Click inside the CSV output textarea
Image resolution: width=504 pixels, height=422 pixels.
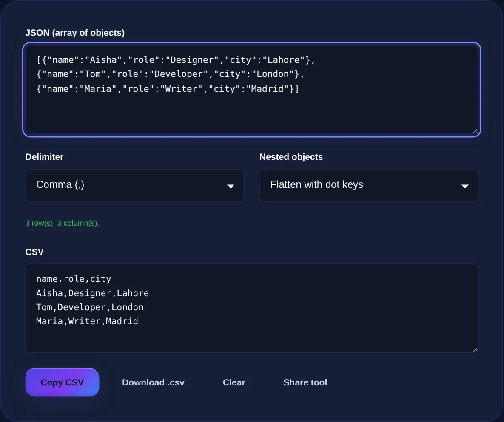[x=252, y=308]
